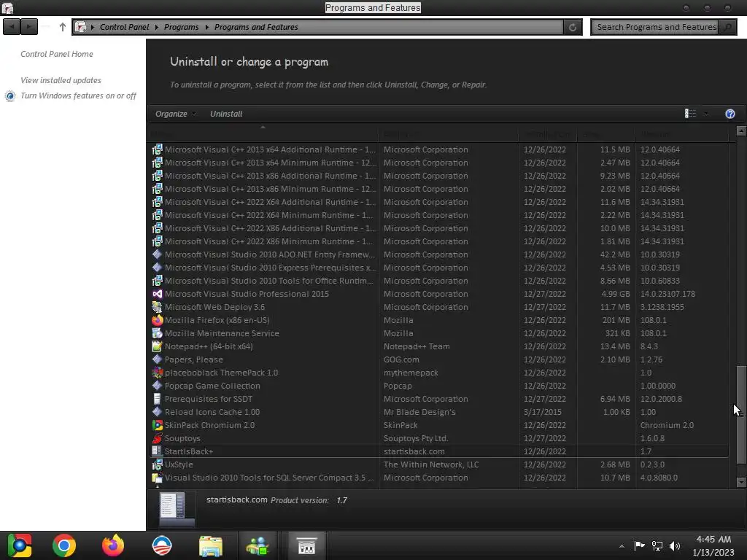Click the StartIsBack+ icon in the details pane
This screenshot has height=560, width=747.
click(x=177, y=509)
